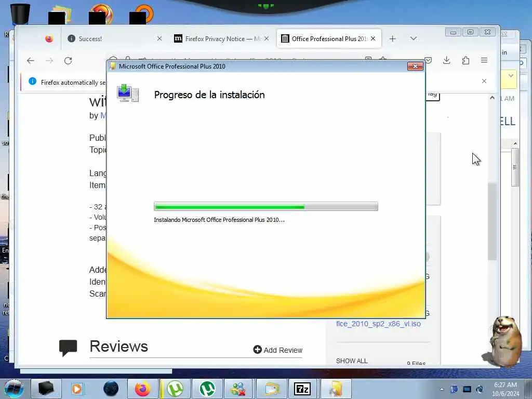Open Recycle Bin on the desktop
Viewport: 532px width, 399px height.
click(20, 14)
